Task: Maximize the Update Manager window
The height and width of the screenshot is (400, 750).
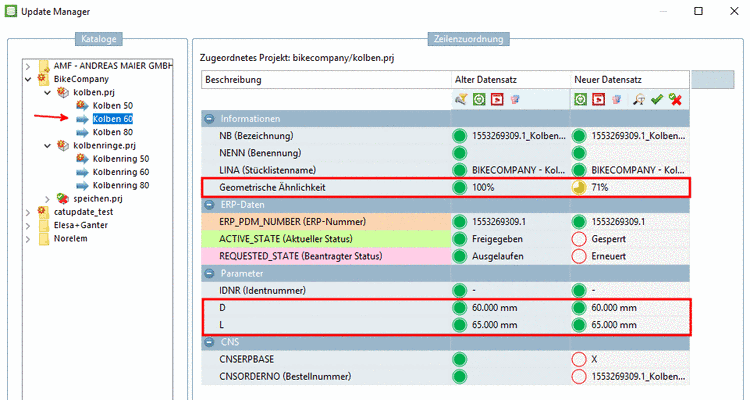Action: (698, 11)
